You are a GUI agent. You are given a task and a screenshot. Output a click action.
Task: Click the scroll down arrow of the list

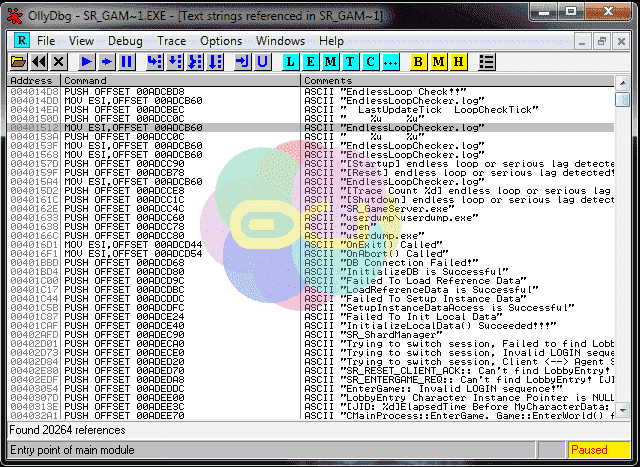click(x=622, y=410)
